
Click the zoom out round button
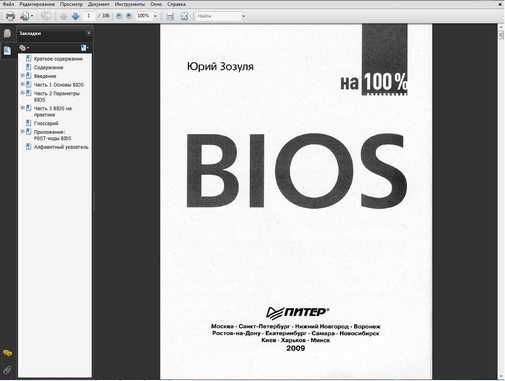pyautogui.click(x=119, y=16)
